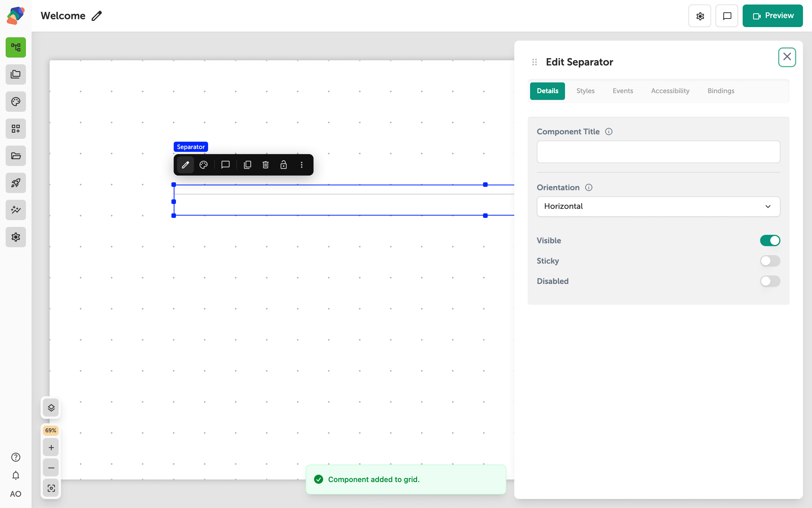Open comments icon in top bar

pyautogui.click(x=727, y=16)
